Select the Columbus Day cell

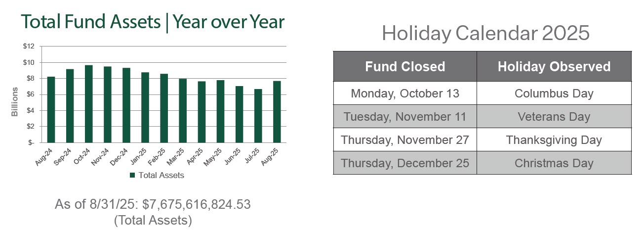click(x=554, y=93)
